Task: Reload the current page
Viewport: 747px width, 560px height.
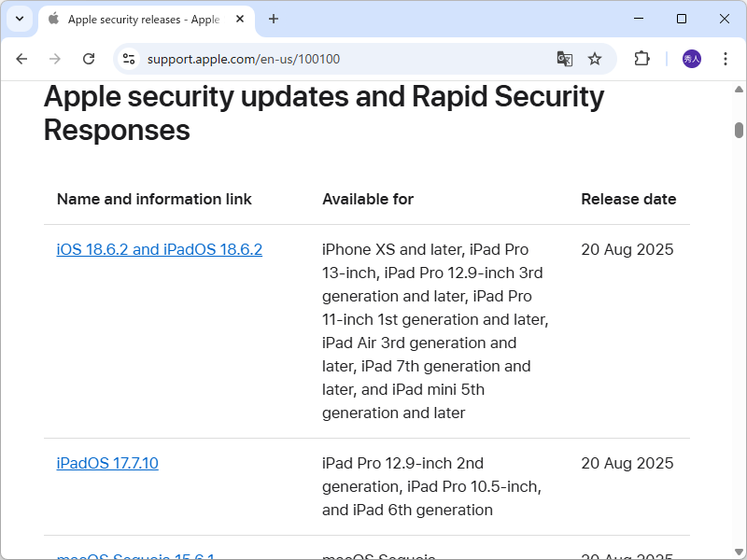Action: pos(89,58)
